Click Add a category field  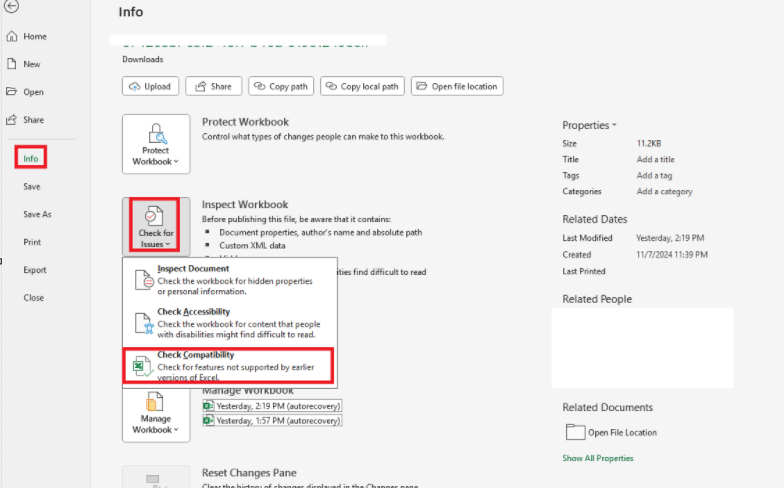[664, 192]
